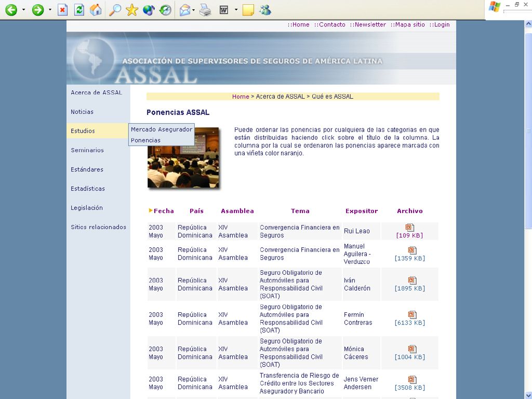532x399 pixels.
Task: Open the file icon for Jens Verner Andersen's presentation
Action: [x=412, y=379]
